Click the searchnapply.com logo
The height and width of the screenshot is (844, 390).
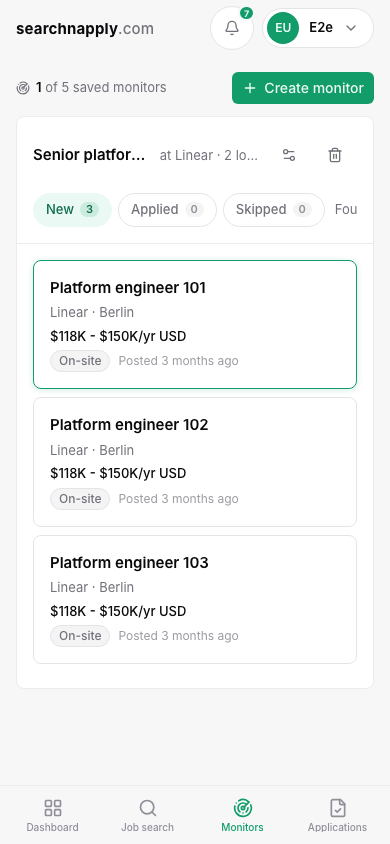coord(85,29)
